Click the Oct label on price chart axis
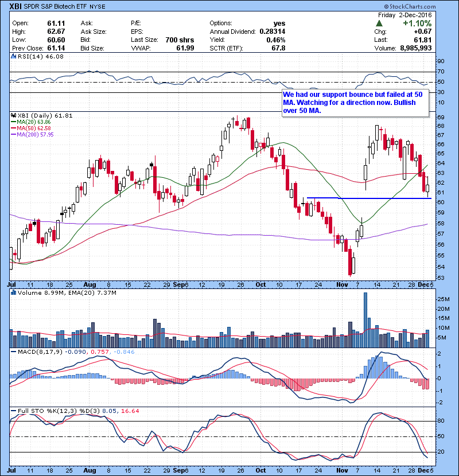Viewport: 459px width, 476px height. [x=260, y=285]
